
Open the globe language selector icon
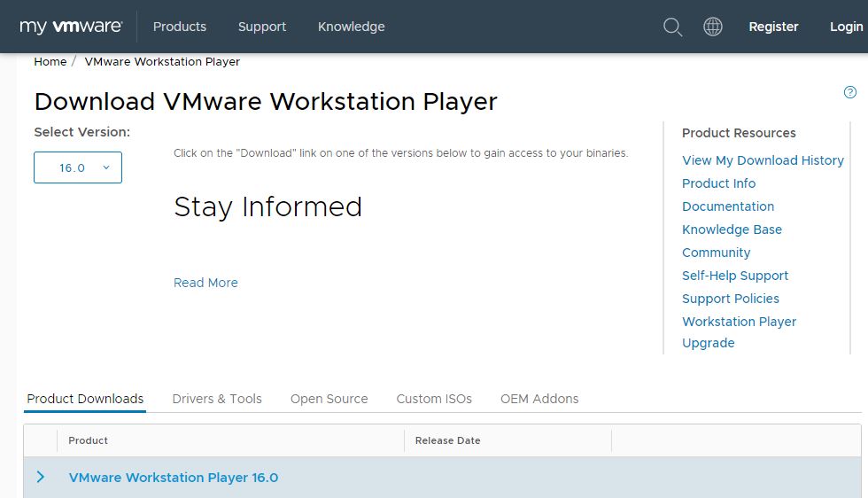pos(712,27)
